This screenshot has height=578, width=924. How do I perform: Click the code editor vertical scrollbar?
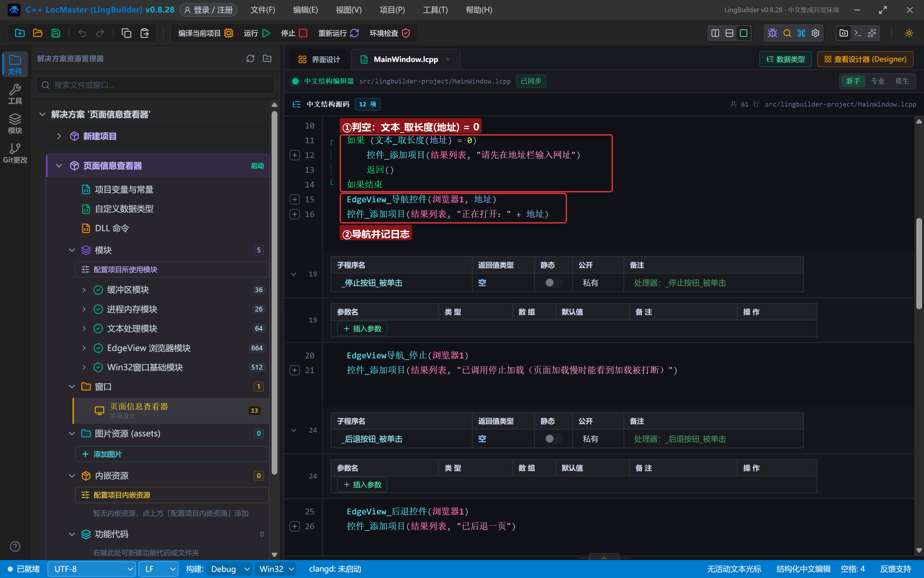[919, 264]
